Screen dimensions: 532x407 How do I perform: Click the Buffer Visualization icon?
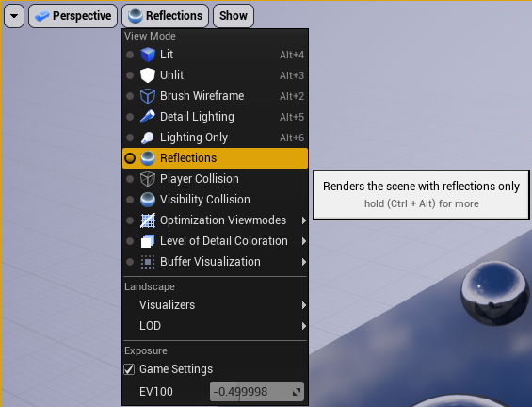[148, 262]
